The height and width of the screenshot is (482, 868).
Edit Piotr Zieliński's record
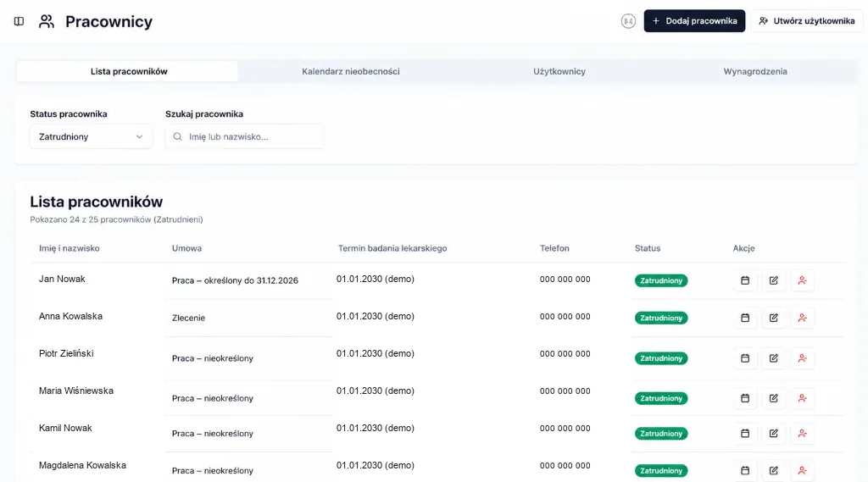773,358
